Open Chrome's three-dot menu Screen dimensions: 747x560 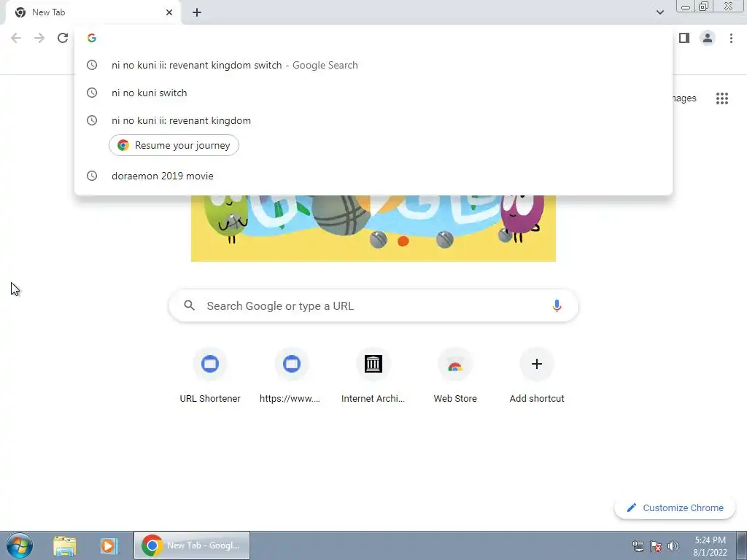731,38
